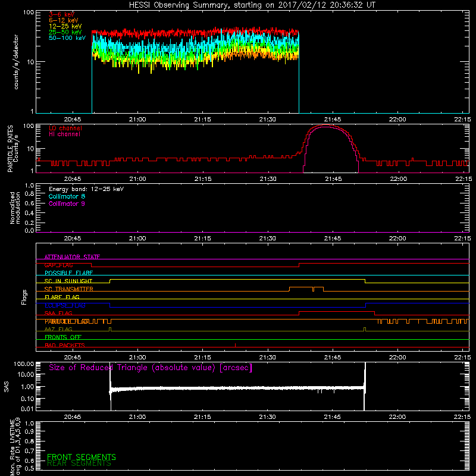Click the 25-50 keV legend entry

pos(65,32)
